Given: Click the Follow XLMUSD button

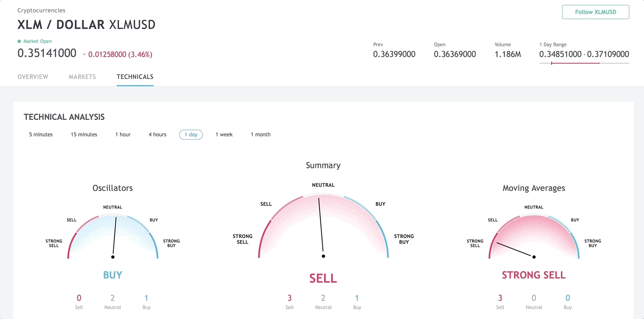Looking at the screenshot, I should click(x=596, y=12).
